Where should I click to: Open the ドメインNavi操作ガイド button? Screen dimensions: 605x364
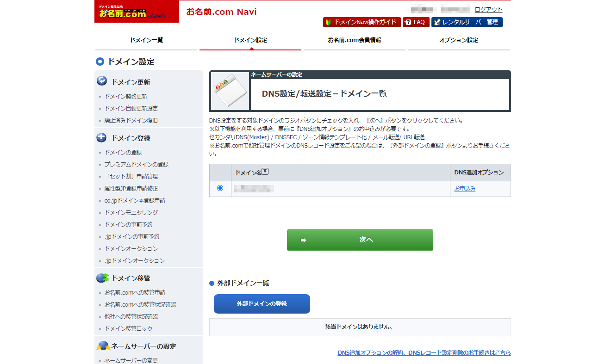click(362, 22)
